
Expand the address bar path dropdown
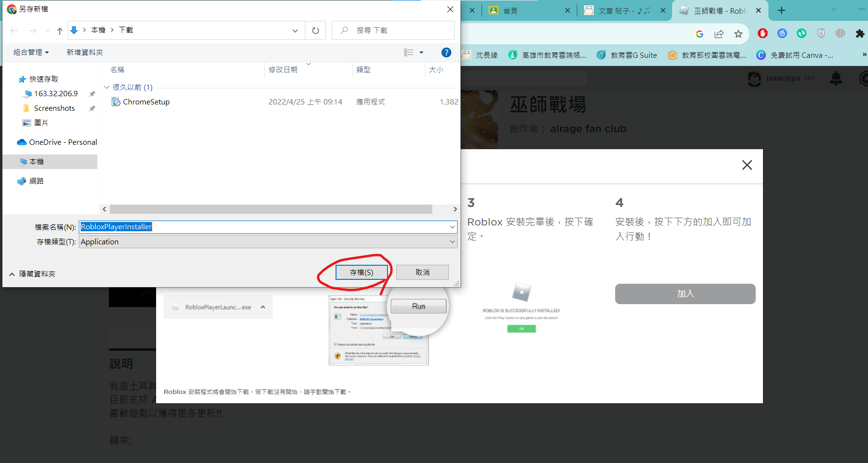pos(295,31)
